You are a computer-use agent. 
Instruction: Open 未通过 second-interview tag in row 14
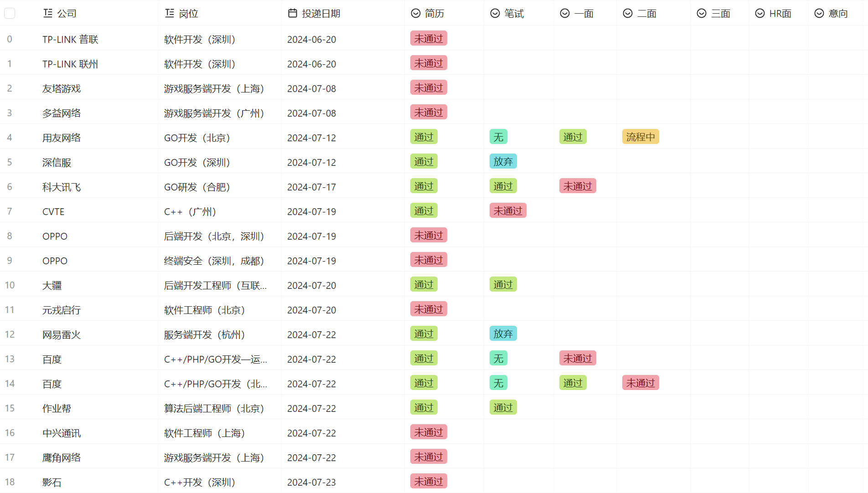click(641, 383)
